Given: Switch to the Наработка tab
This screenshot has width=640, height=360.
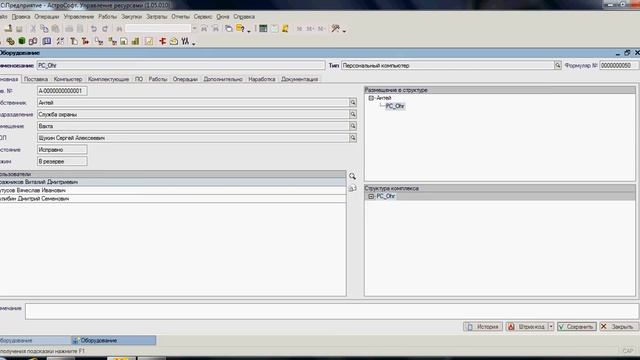Looking at the screenshot, I should coord(262,79).
